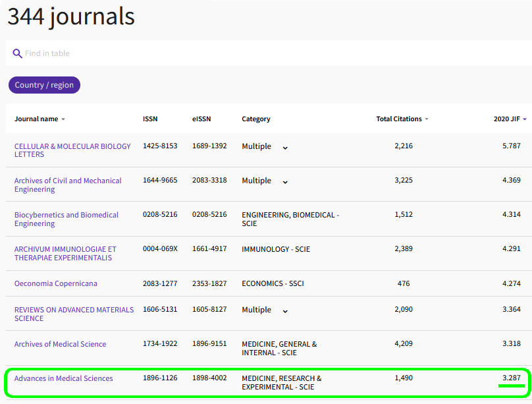
Task: Open Advances in Medical Sciences journal
Action: coord(63,378)
